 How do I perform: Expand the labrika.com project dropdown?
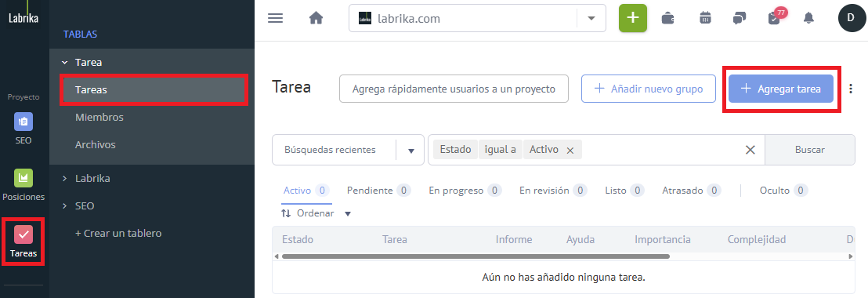coord(591,18)
